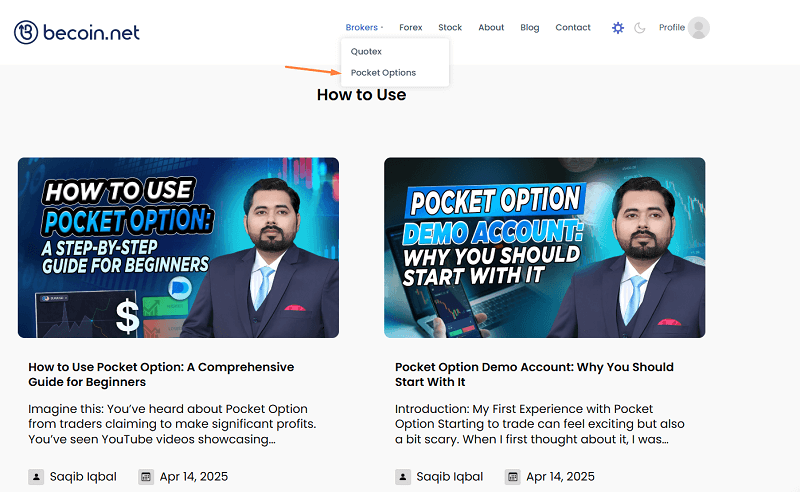Switch to dark mode moon icon

[x=640, y=28]
